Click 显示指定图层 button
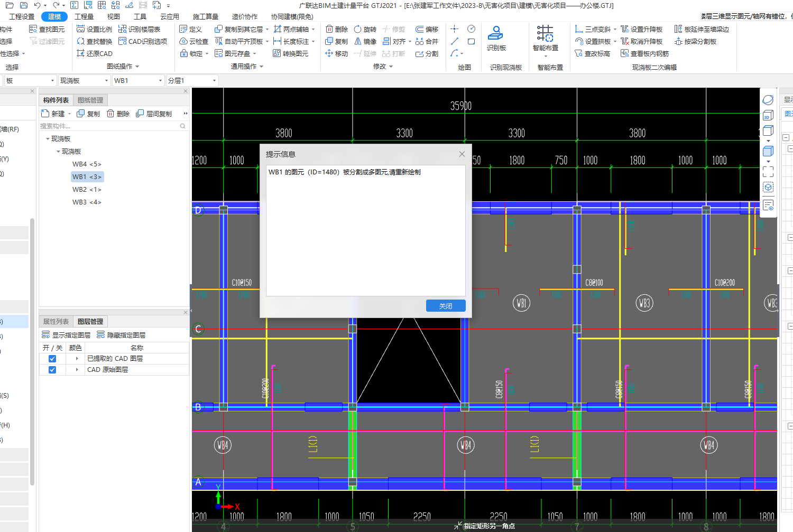The width and height of the screenshot is (793, 532). [x=66, y=335]
